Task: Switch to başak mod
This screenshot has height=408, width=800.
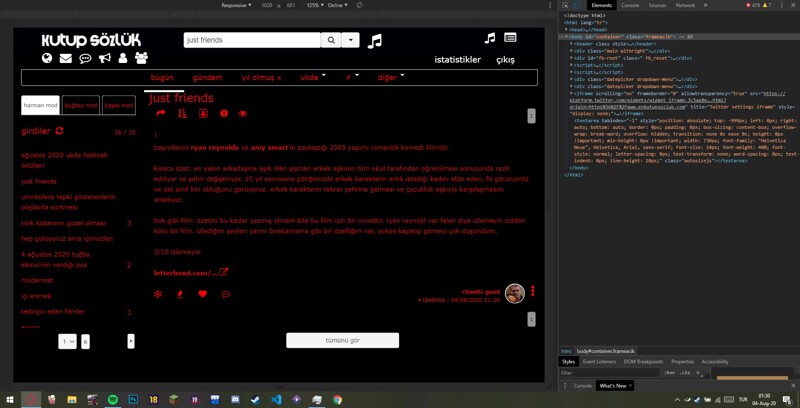Action: click(118, 105)
